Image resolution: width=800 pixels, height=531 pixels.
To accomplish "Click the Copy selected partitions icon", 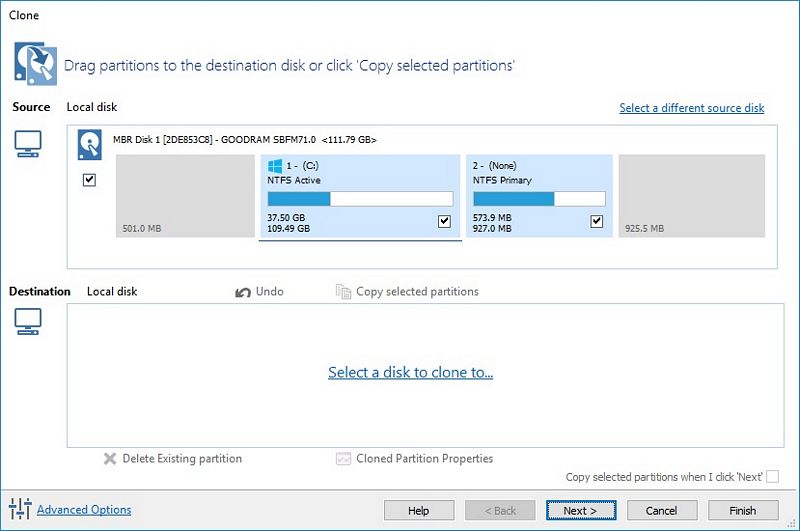I will pos(343,291).
